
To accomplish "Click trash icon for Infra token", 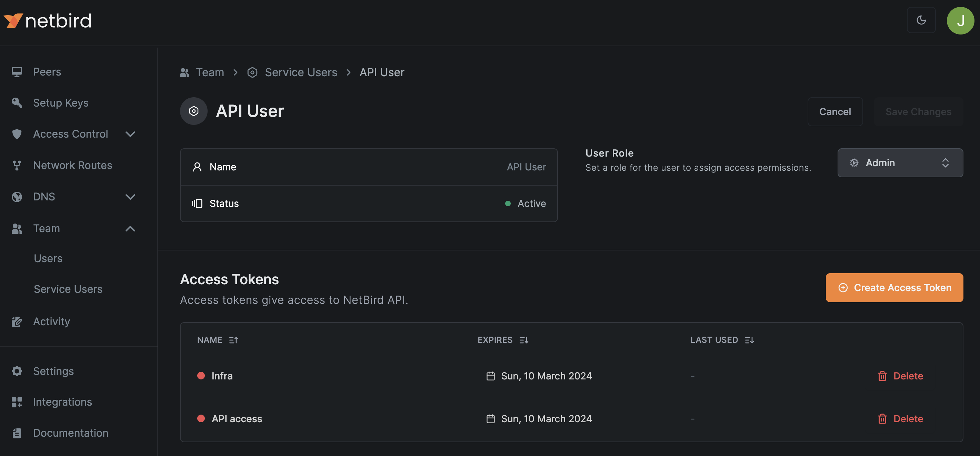I will (882, 376).
